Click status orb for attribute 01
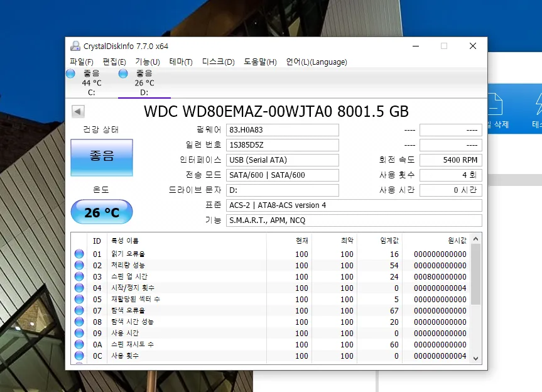Screen dimensions: 542x392 (x=79, y=254)
